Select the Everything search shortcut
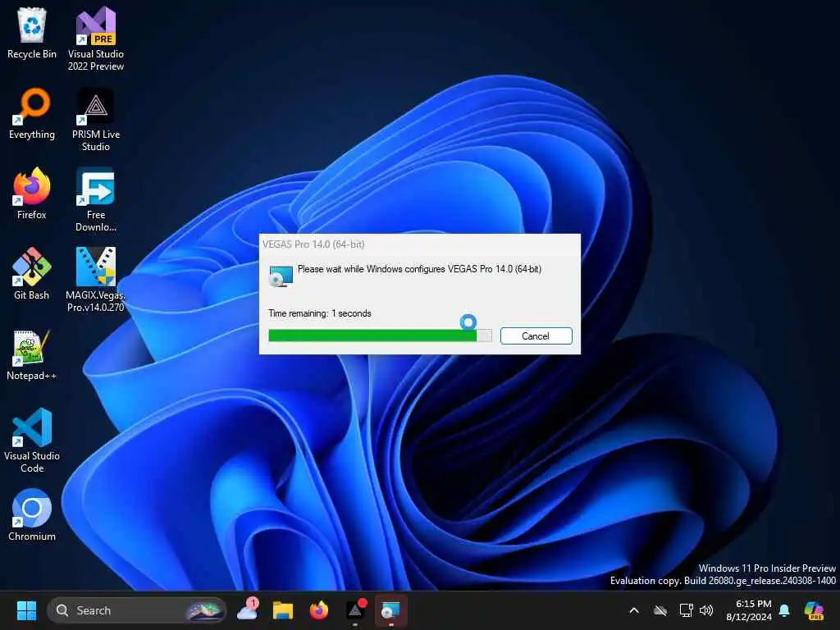Image resolution: width=840 pixels, height=630 pixels. (x=32, y=113)
